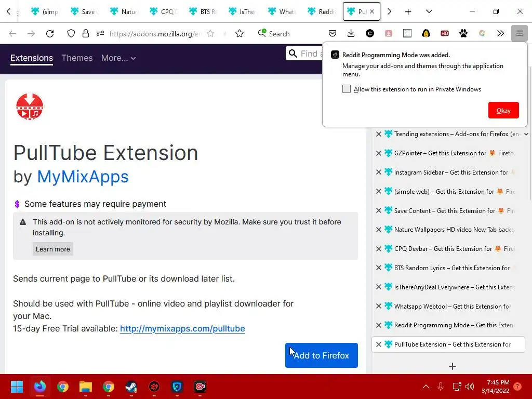Image resolution: width=532 pixels, height=399 pixels.
Task: Reload the current page
Action: click(50, 34)
